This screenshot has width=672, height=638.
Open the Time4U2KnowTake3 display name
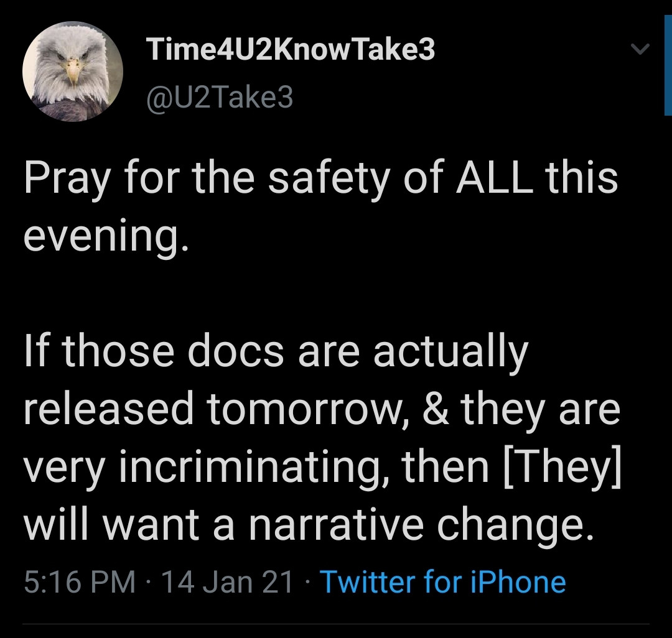(x=290, y=50)
